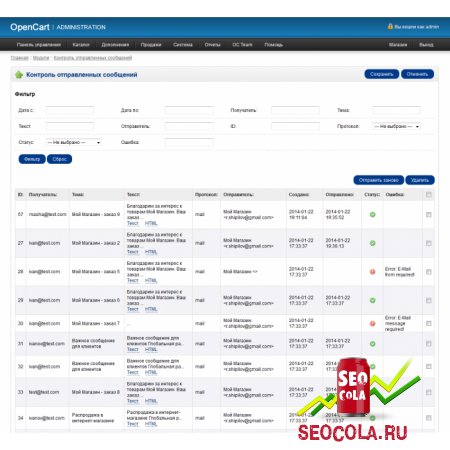Click the lock icon beside admin login text
This screenshot has width=450, height=450.
[x=390, y=26]
